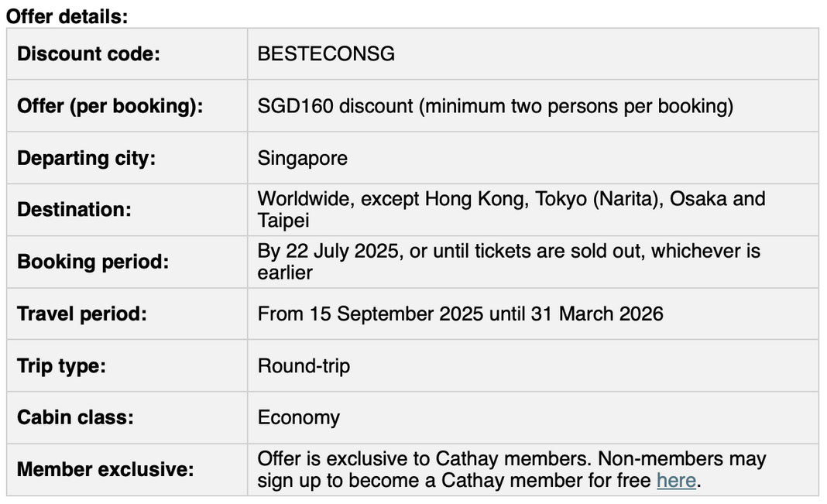Click the 'Offer (per booking):' label

tap(110, 106)
